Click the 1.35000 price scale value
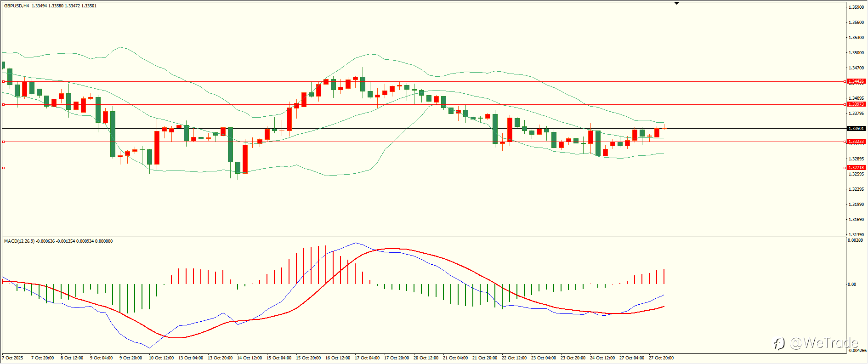The height and width of the screenshot is (364, 868). tap(856, 53)
